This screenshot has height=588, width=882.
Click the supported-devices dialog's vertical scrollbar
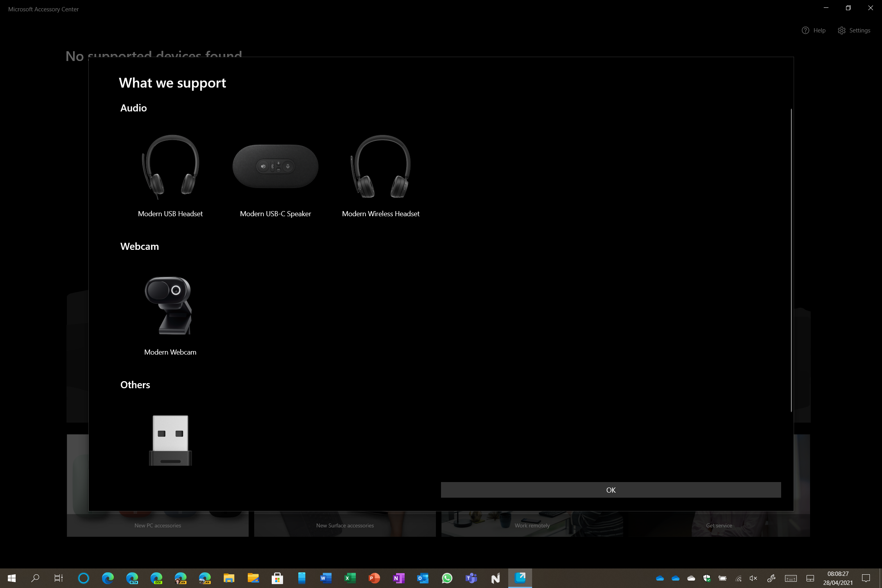pyautogui.click(x=791, y=260)
